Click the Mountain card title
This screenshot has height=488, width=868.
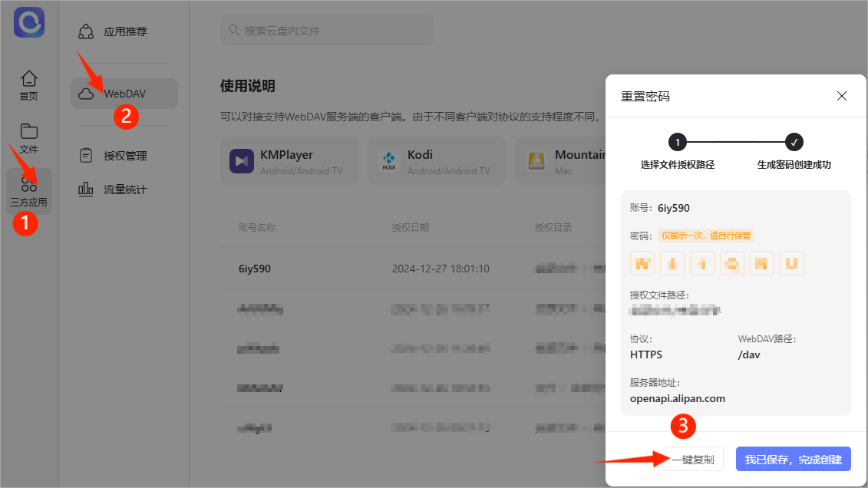(x=580, y=155)
